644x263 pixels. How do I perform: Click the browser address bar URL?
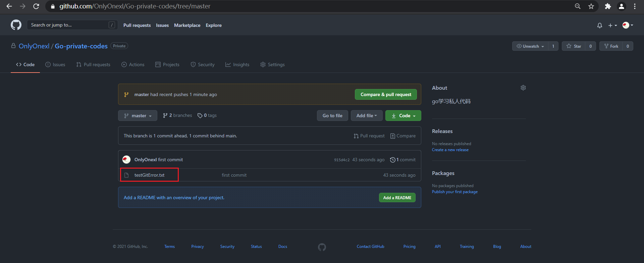[x=135, y=6]
